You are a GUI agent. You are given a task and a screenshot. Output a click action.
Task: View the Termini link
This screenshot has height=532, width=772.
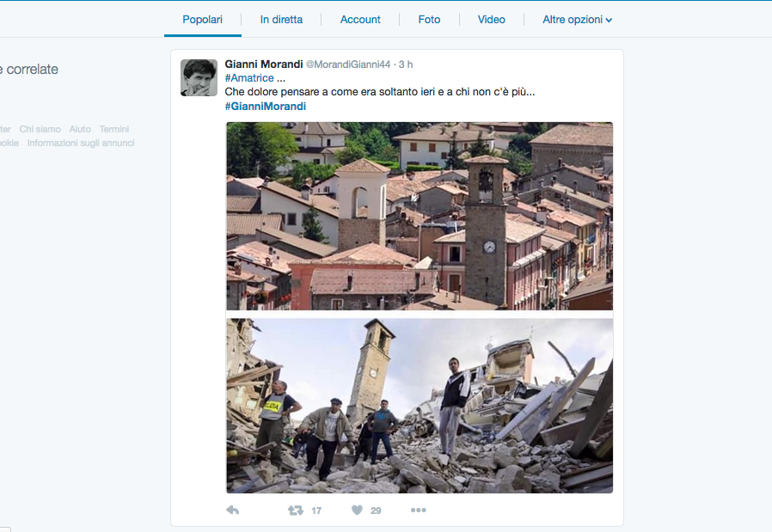tap(113, 129)
